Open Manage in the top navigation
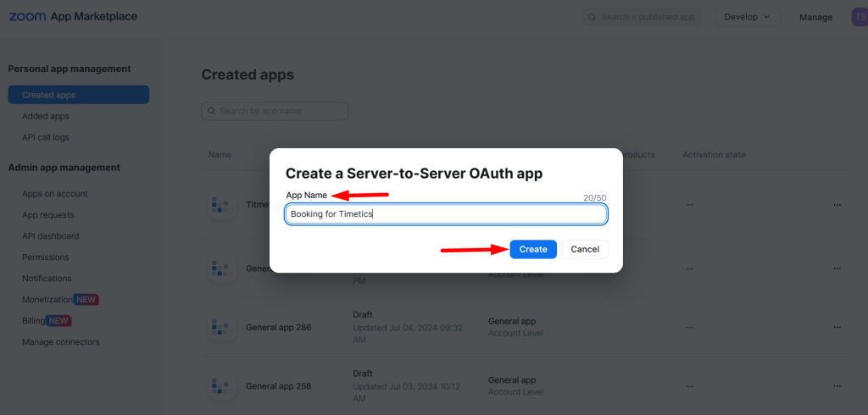Screen dimensions: 868x415 [816, 17]
